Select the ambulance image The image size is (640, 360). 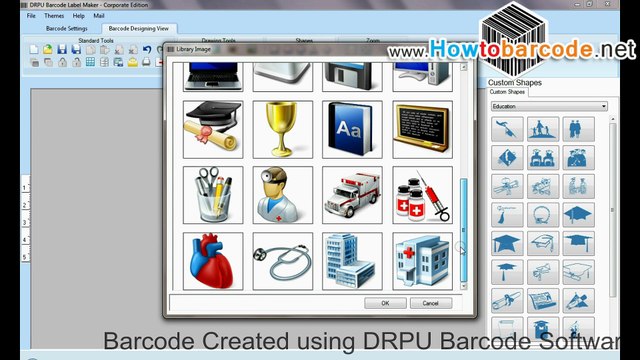[x=352, y=195]
